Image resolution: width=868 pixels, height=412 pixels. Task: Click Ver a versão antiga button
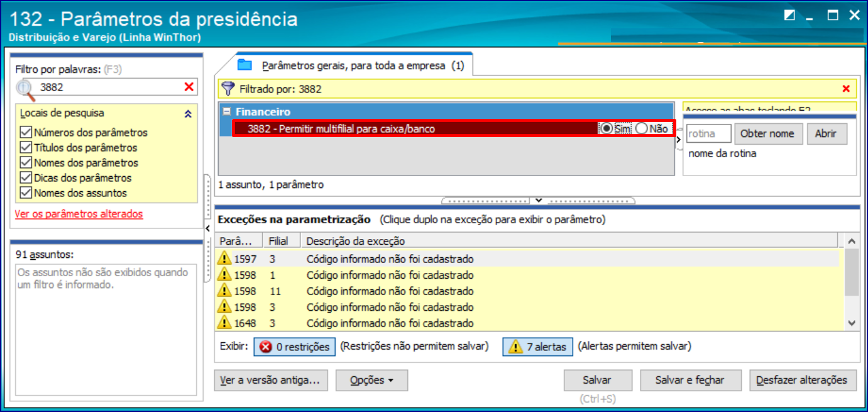click(271, 381)
